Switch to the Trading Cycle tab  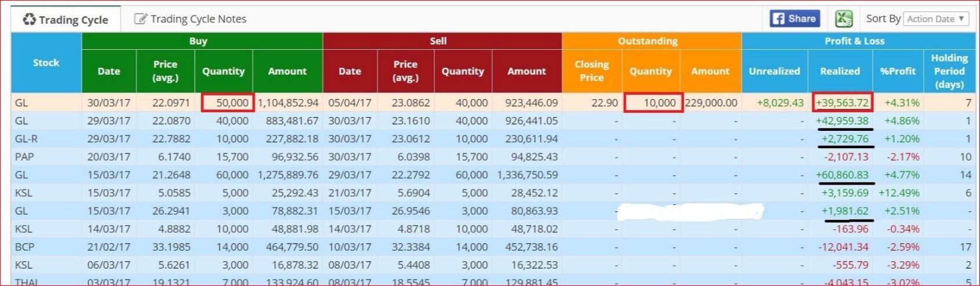pyautogui.click(x=66, y=20)
